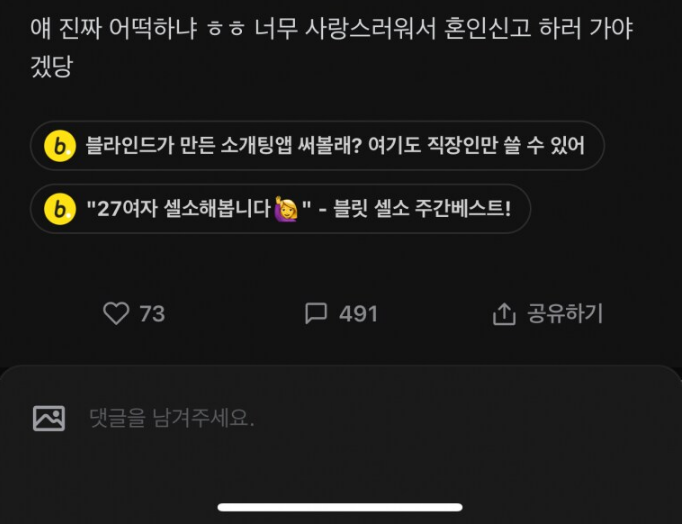Click the 여기도 직장인만 쓸 수 있어 text
This screenshot has width=683, height=526.
(x=476, y=145)
